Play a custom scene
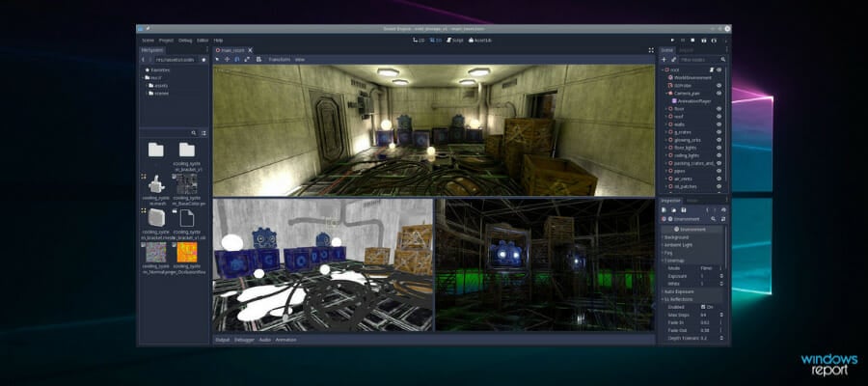868x386 pixels. click(x=714, y=41)
